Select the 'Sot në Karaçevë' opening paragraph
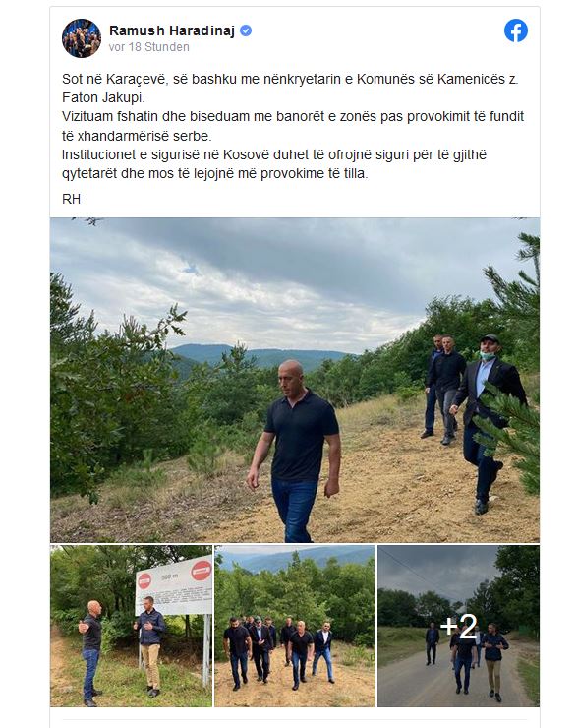The width and height of the screenshot is (577, 728). (290, 89)
